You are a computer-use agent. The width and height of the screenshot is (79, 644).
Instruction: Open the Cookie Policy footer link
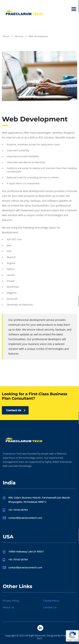click(51, 600)
